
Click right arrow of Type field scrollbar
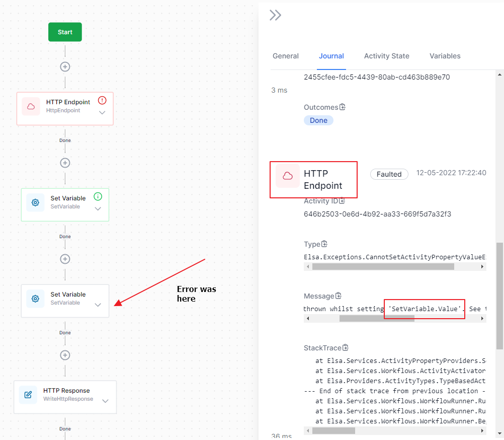(x=482, y=267)
